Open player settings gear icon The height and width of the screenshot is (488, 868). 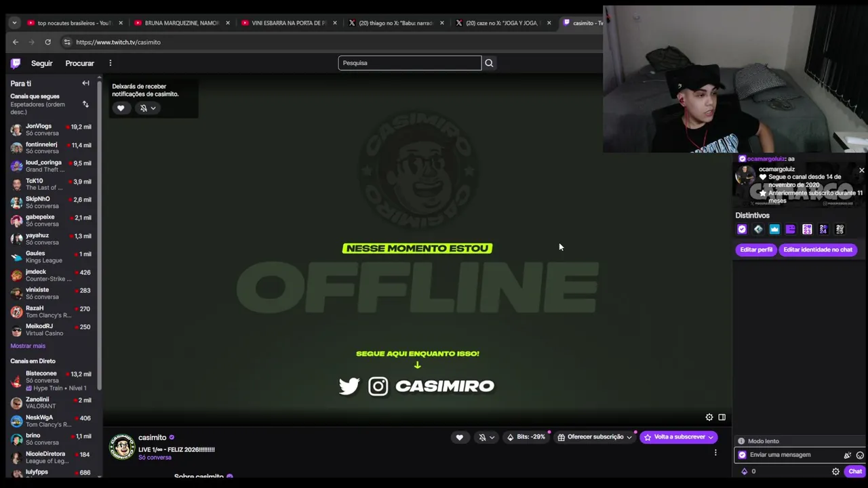pyautogui.click(x=709, y=418)
